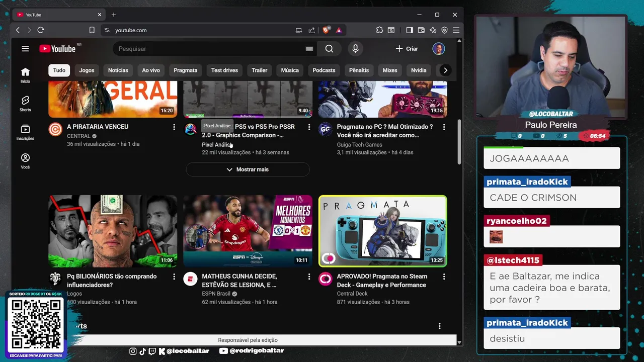This screenshot has width=644, height=362.
Task: Open Pragmata no PC video title
Action: click(x=385, y=131)
